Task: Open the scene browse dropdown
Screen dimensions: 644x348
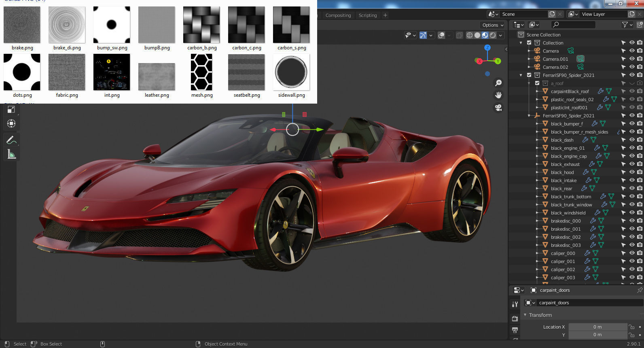Action: [x=493, y=14]
